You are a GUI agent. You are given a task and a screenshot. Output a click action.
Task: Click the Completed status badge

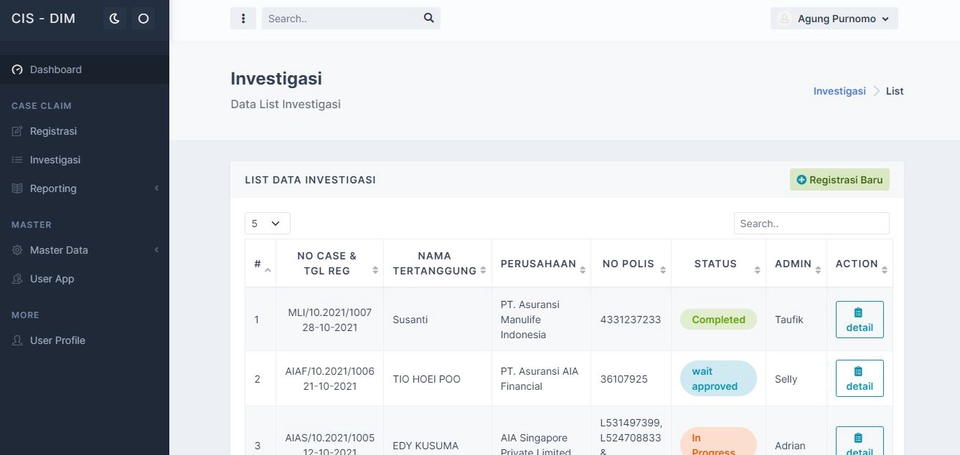pos(718,320)
